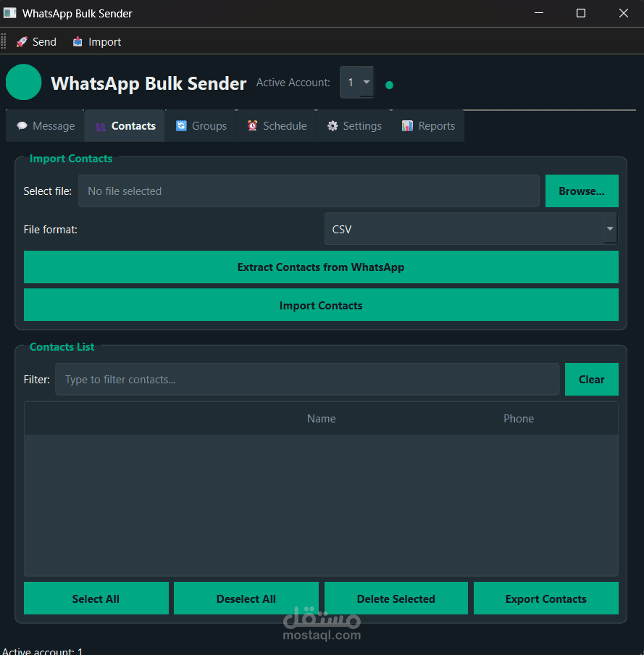Click the speech bubble Message tab icon

22,126
